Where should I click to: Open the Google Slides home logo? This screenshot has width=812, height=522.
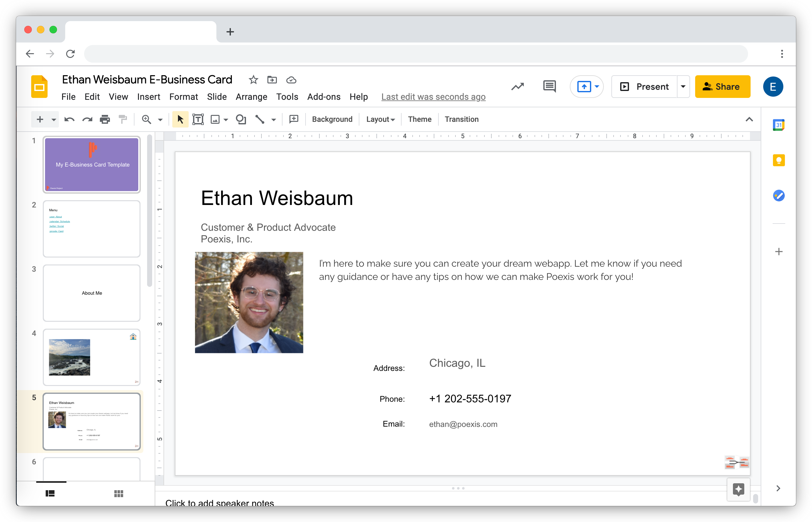tap(39, 87)
